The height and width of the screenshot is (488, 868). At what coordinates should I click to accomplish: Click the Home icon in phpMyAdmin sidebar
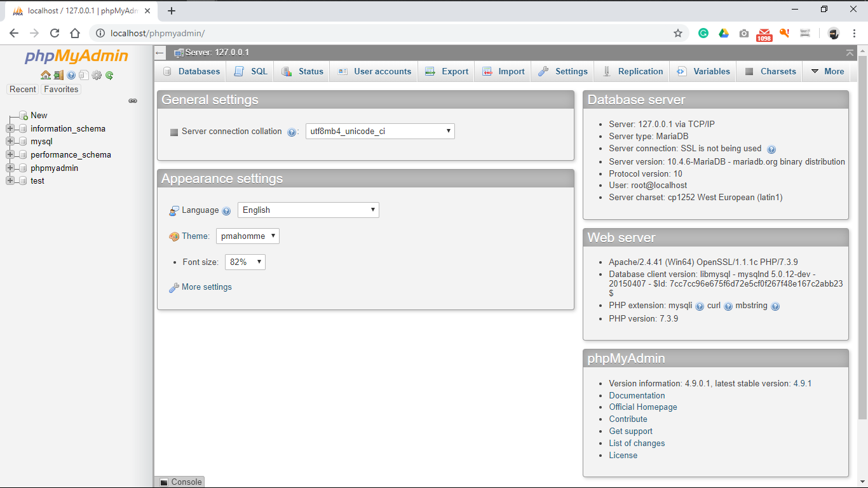(46, 75)
